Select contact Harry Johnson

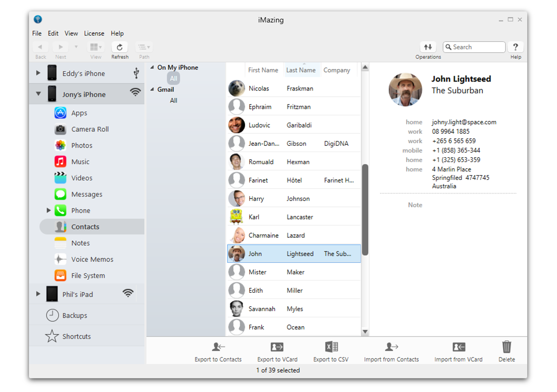294,199
